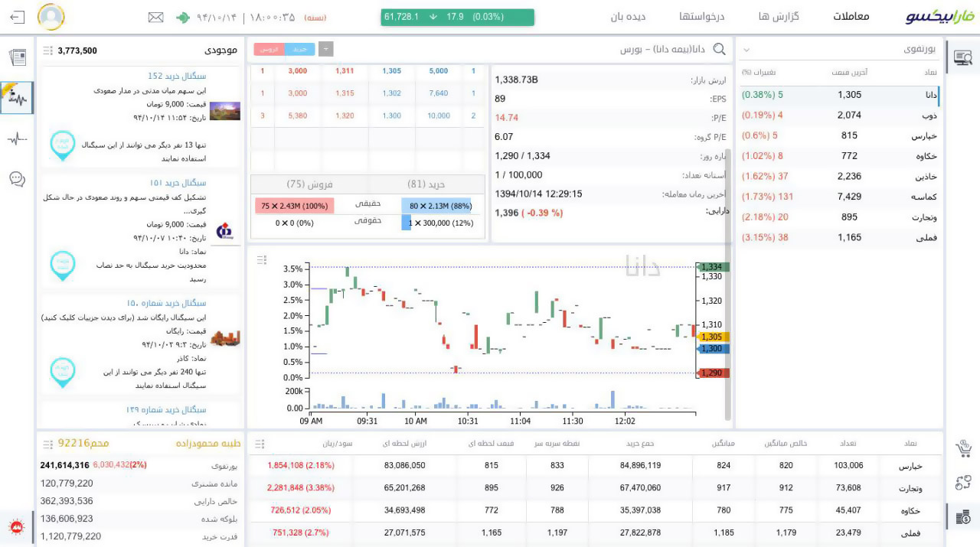Click the pink sell button
980x547 pixels.
269,49
